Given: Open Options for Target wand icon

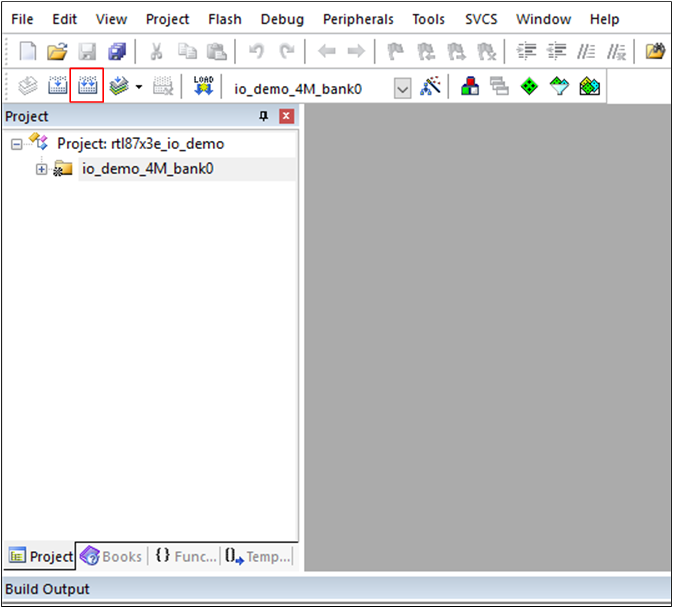Looking at the screenshot, I should click(430, 85).
